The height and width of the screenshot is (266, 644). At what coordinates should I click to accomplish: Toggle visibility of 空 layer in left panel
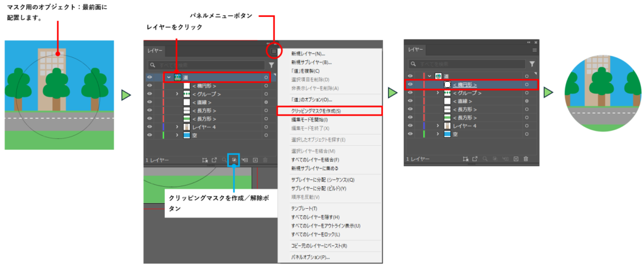pyautogui.click(x=150, y=135)
